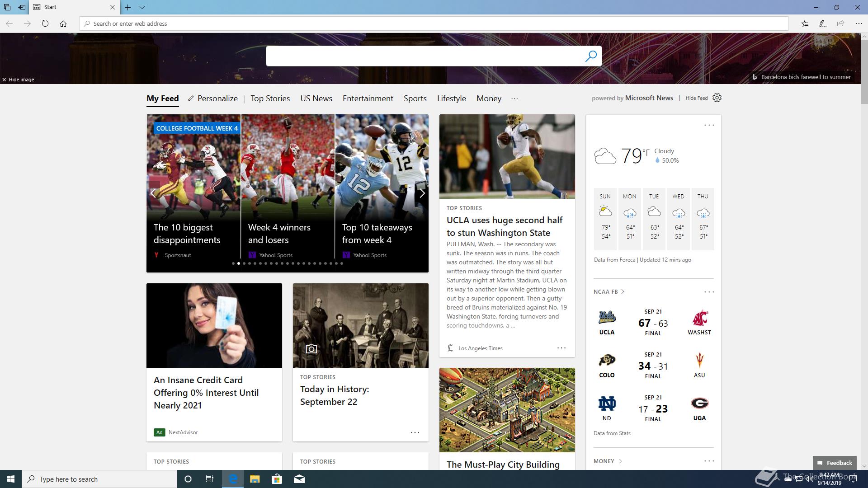Viewport: 868px width, 488px height.
Task: Switch to Entertainment tab
Action: [x=368, y=99]
